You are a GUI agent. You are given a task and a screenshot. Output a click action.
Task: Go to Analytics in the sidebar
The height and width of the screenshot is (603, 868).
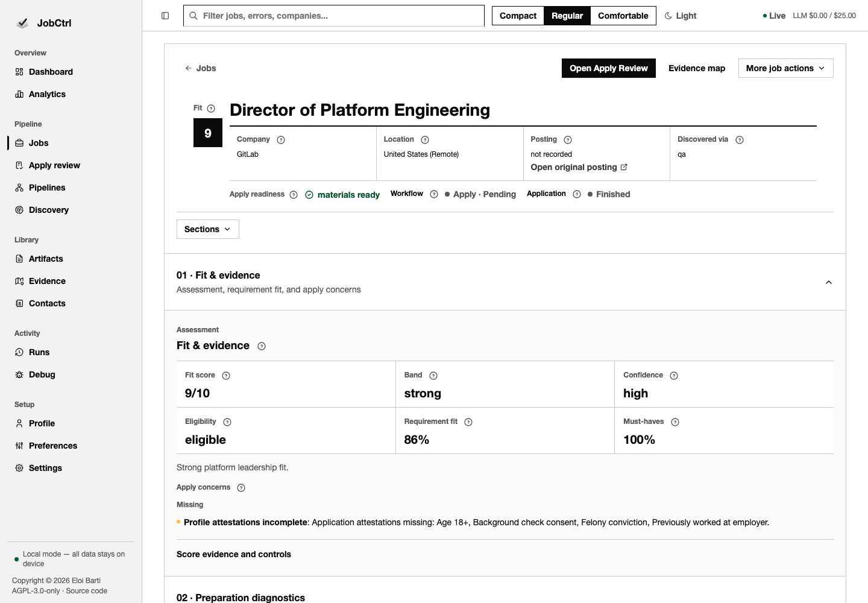pos(71,94)
